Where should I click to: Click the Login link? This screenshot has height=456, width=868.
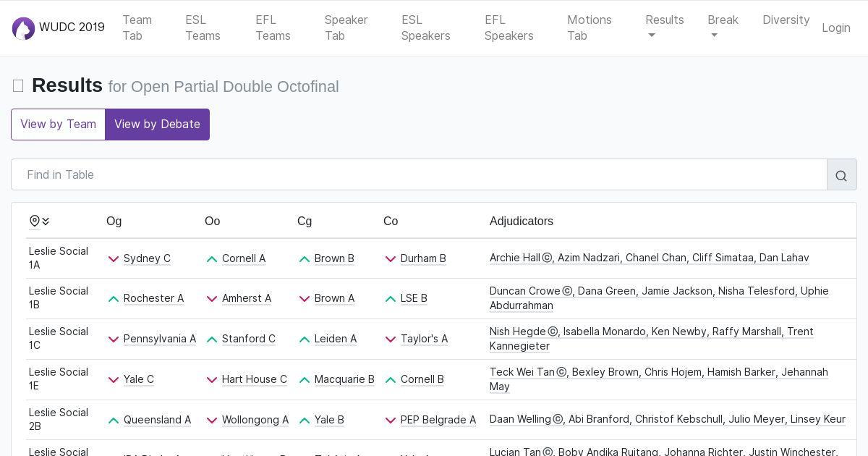pyautogui.click(x=836, y=28)
